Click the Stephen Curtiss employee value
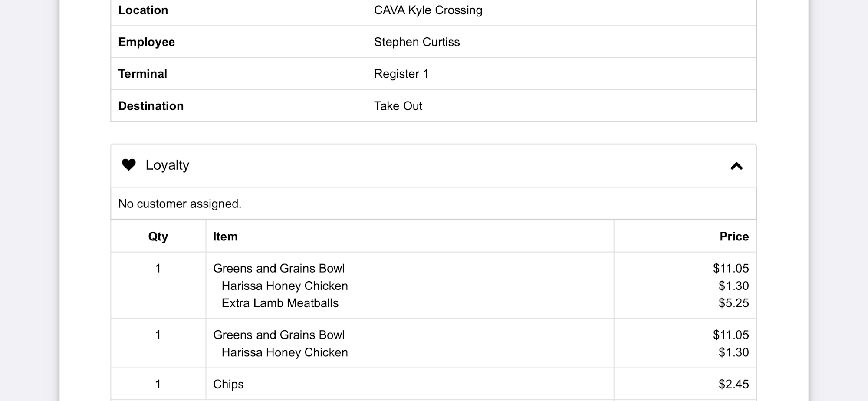Screen dimensions: 868x401 [x=417, y=42]
